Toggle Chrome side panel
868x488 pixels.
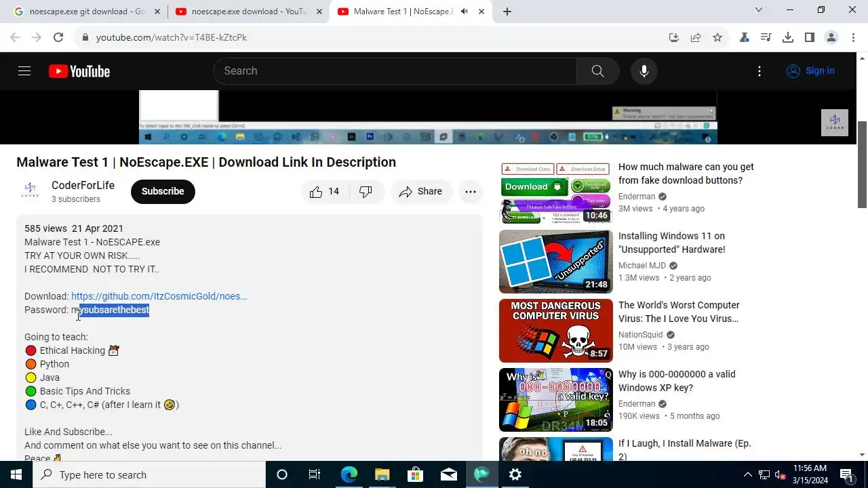coord(810,37)
